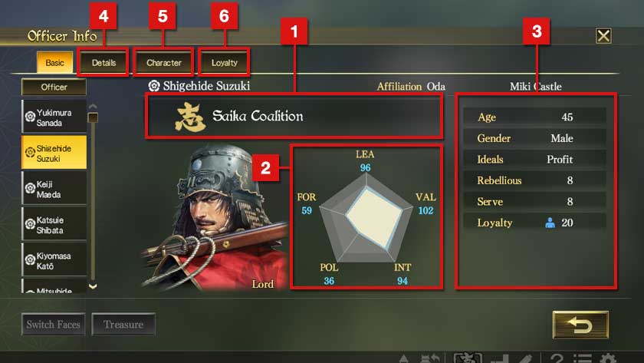Click the officer list scroll down arrow

[94, 286]
